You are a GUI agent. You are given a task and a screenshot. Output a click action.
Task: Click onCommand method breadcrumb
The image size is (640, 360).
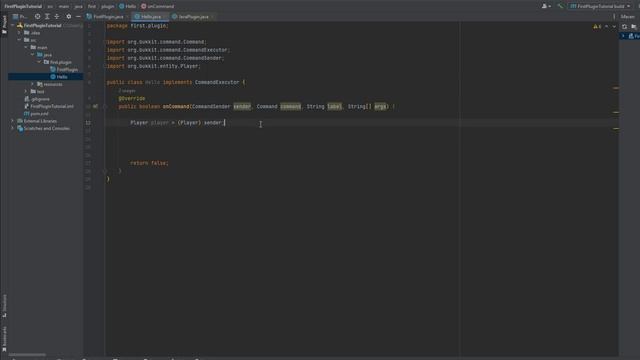158,6
